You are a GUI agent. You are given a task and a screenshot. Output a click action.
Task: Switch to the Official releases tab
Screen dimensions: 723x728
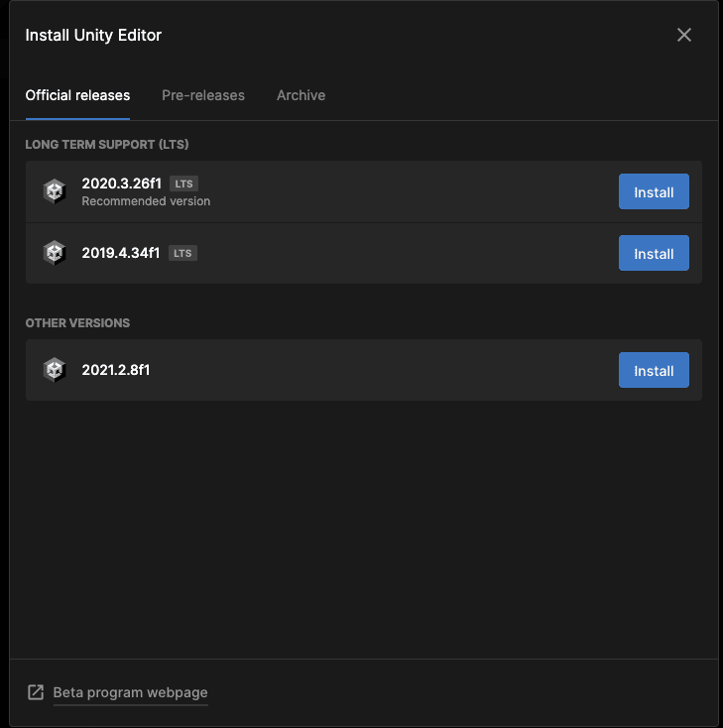77,95
